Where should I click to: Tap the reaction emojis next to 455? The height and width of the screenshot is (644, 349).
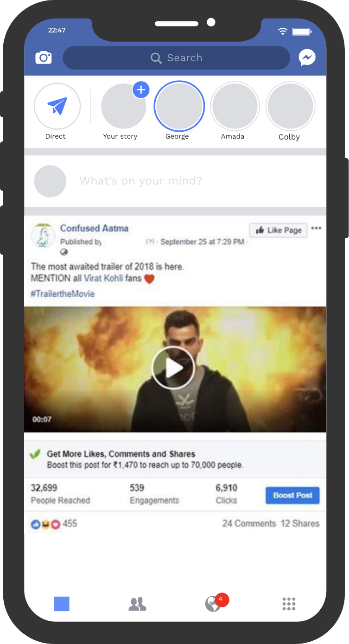(x=46, y=524)
